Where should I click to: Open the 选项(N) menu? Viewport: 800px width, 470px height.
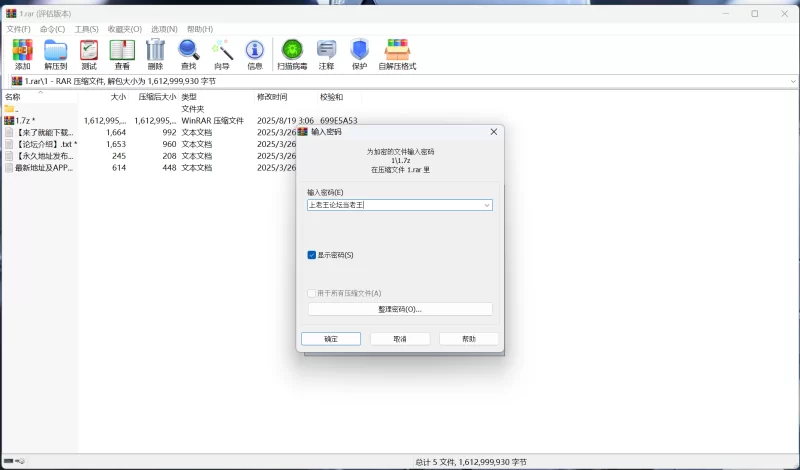pos(164,29)
